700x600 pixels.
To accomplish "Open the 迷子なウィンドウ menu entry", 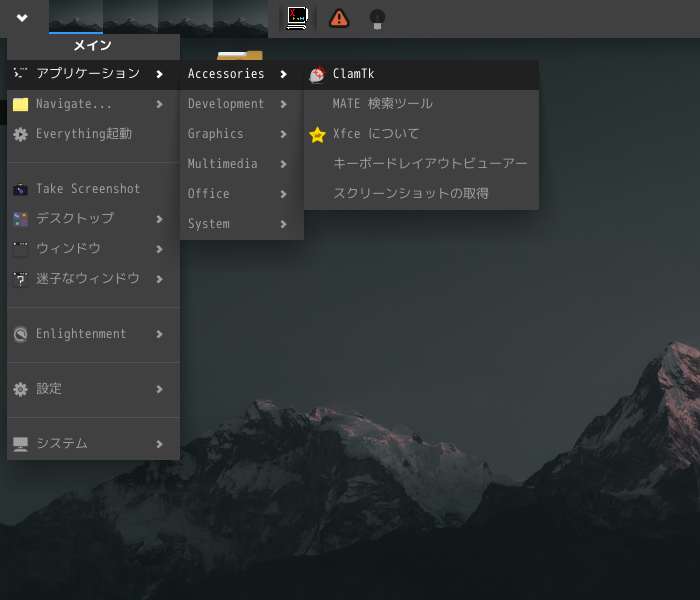I will pos(93,279).
